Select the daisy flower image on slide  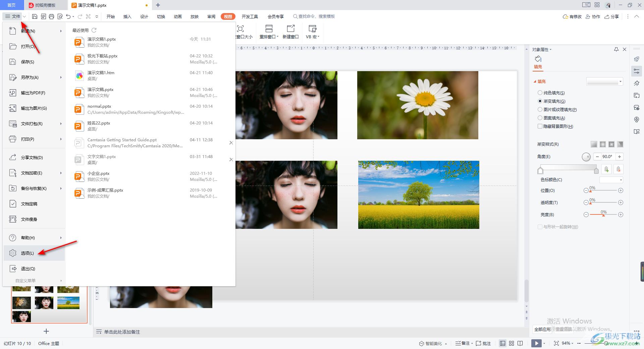(x=418, y=105)
